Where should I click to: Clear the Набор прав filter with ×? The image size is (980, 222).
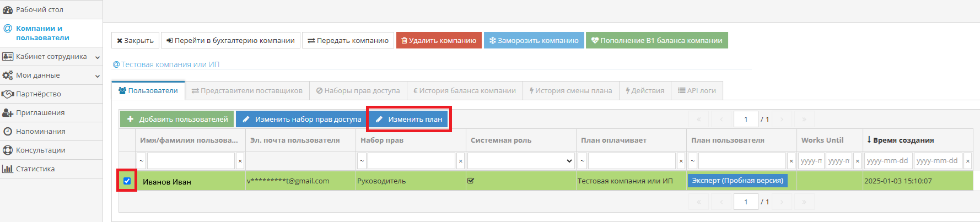tap(460, 161)
